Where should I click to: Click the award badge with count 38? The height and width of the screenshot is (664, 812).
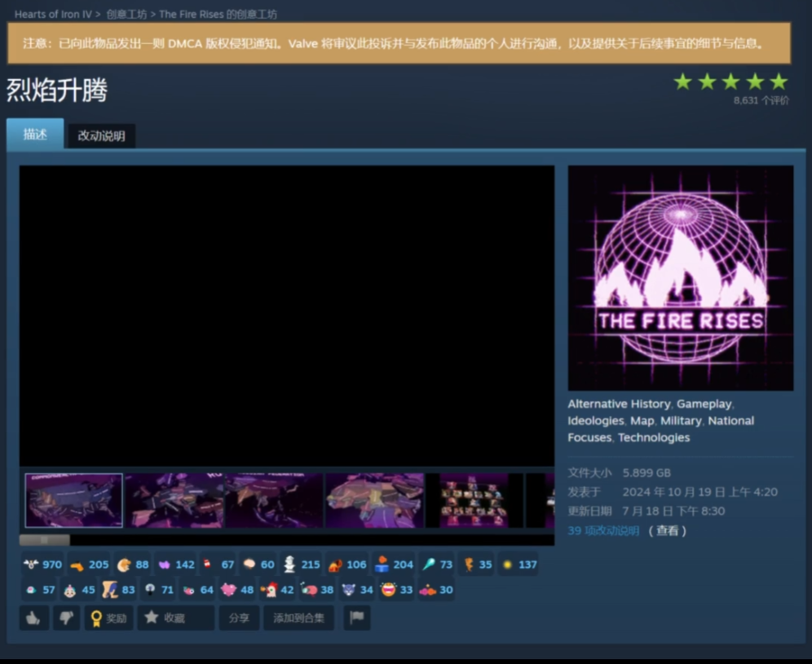point(317,590)
